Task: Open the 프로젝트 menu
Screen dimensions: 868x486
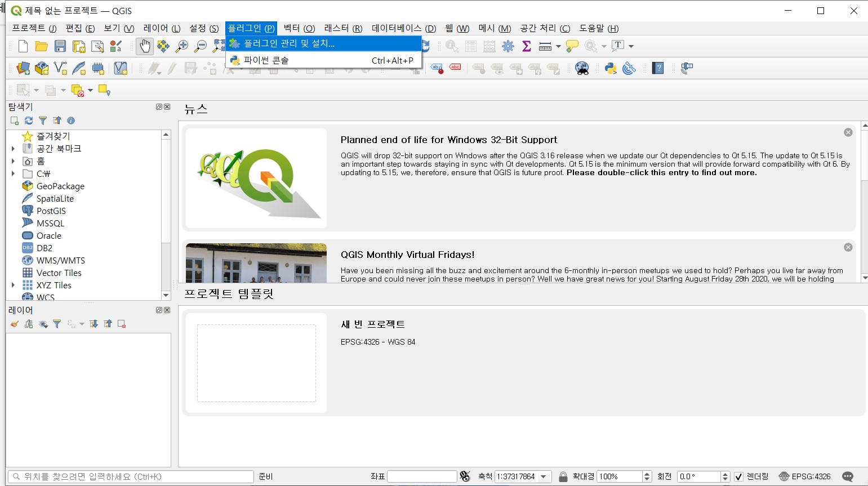Action: click(34, 28)
